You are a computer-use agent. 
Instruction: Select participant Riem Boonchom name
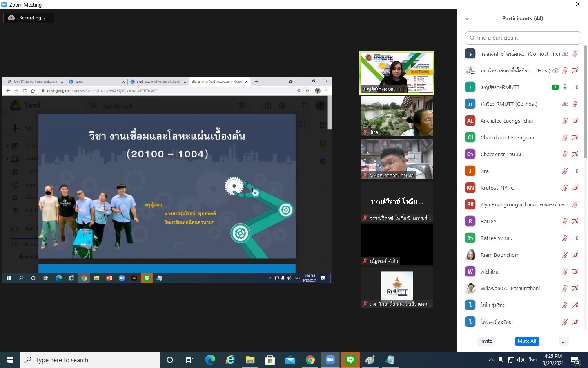500,255
